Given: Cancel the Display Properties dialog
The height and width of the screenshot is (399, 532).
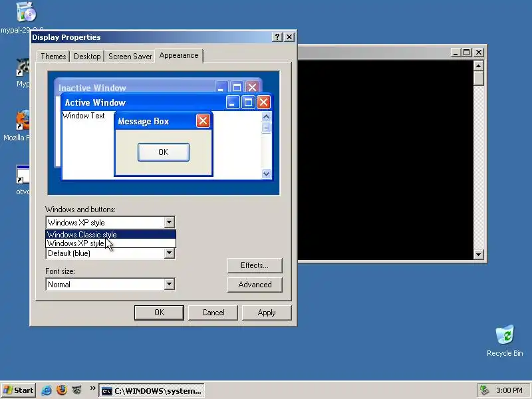Looking at the screenshot, I should [213, 313].
